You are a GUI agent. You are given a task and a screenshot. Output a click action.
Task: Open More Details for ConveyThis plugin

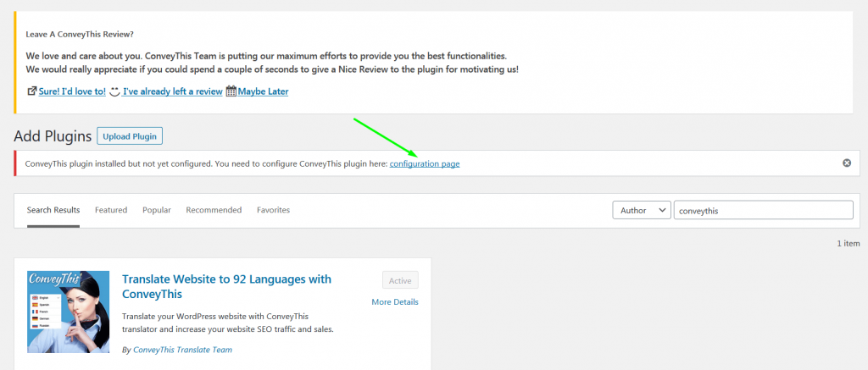pos(395,302)
